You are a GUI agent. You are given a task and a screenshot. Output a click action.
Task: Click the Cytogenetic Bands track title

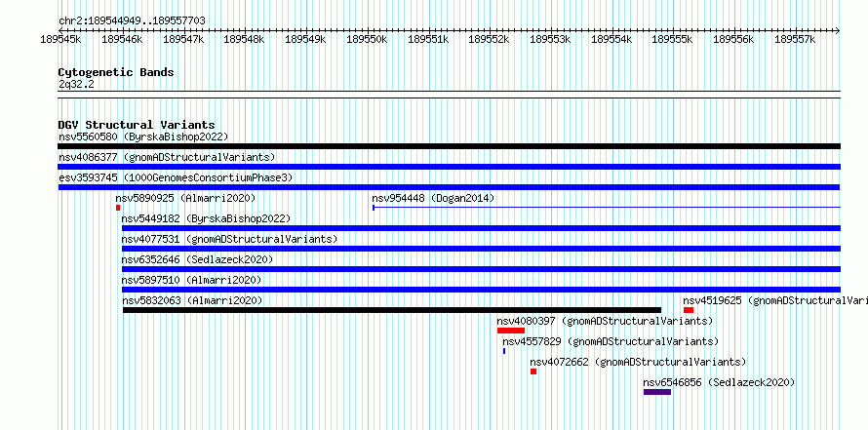point(116,72)
